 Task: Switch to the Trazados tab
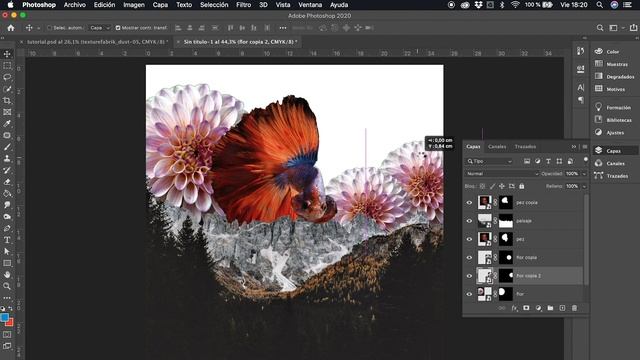[x=525, y=147]
